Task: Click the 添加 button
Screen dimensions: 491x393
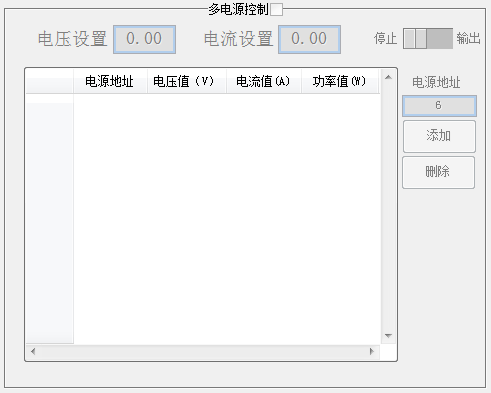Action: click(439, 136)
